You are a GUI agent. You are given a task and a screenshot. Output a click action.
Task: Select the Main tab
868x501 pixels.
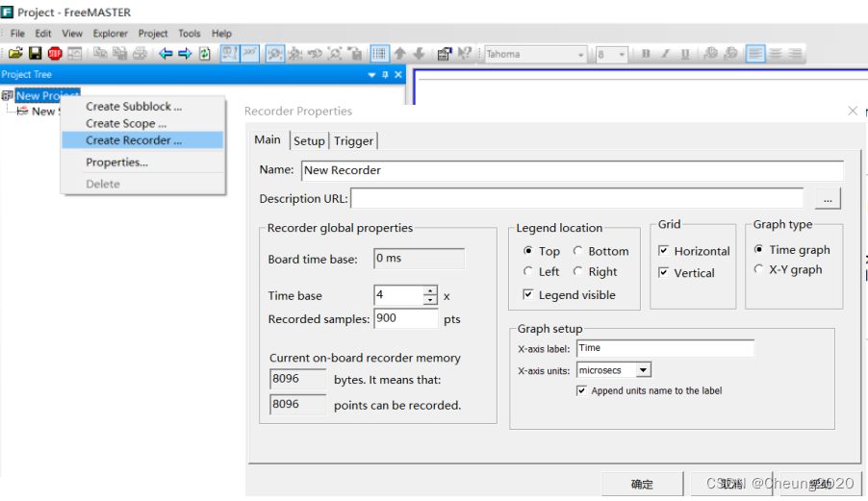pos(268,139)
